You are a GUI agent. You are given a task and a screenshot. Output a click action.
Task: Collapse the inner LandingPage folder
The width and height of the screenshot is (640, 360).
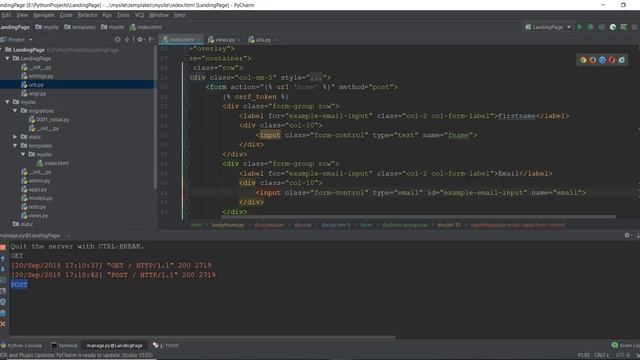pos(7,58)
